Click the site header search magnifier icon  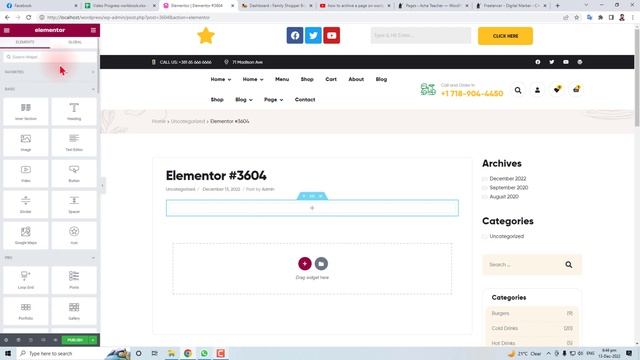click(518, 90)
